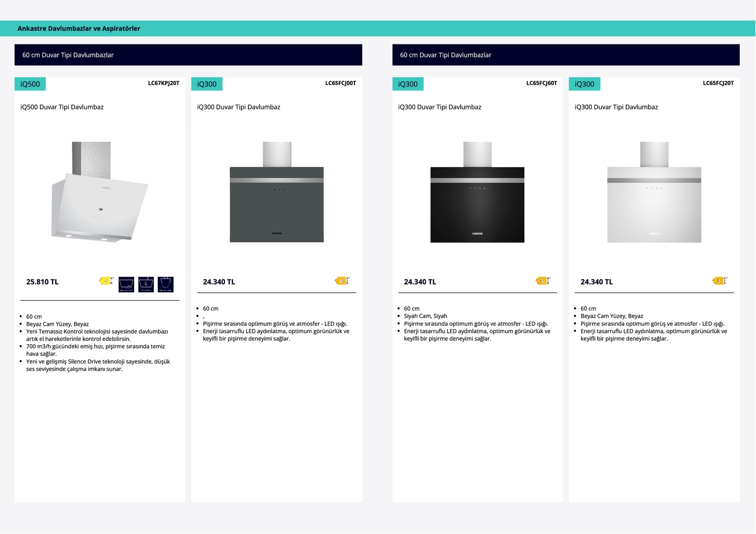Select the energy class arrow on the LC65FCJ00T card

(x=342, y=281)
